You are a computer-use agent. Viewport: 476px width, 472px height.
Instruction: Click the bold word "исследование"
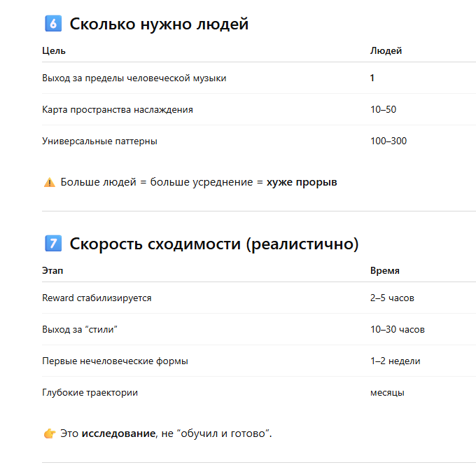pyautogui.click(x=118, y=433)
